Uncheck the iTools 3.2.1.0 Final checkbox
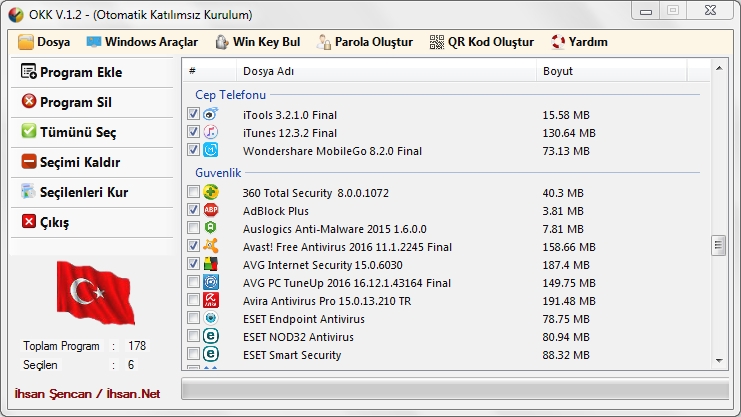 [193, 114]
